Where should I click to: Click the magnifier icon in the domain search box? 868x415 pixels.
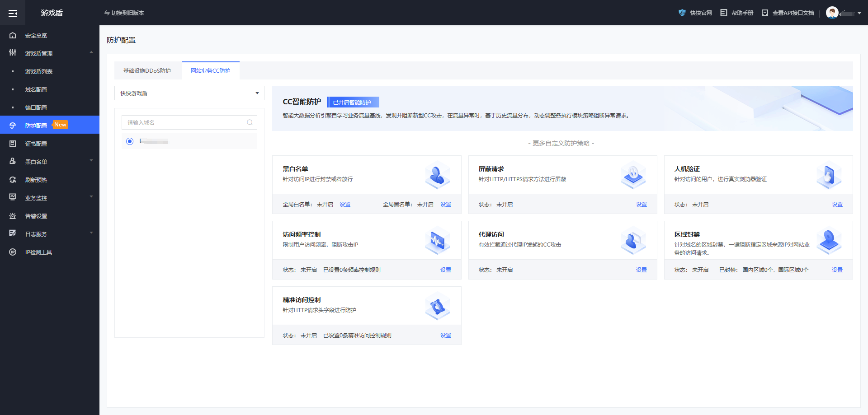250,122
